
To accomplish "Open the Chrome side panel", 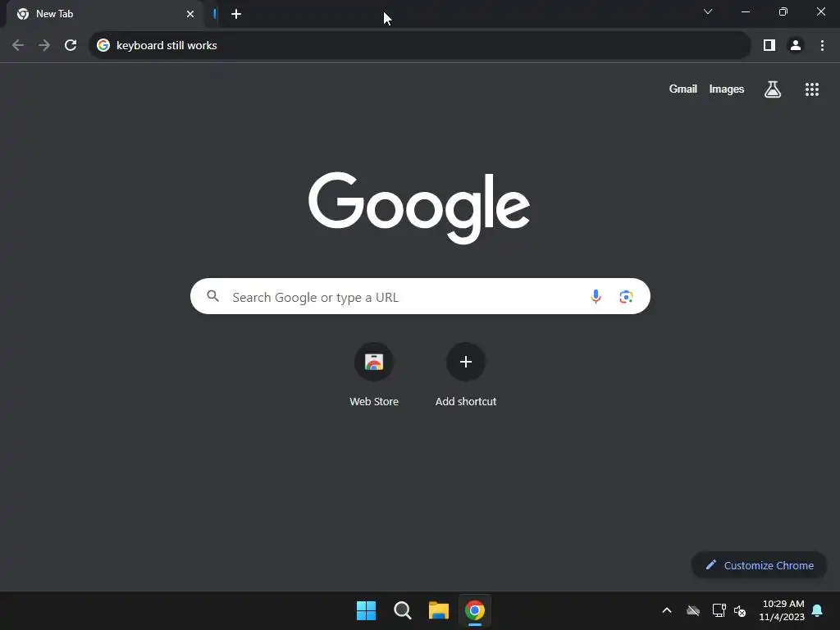I will click(x=769, y=46).
